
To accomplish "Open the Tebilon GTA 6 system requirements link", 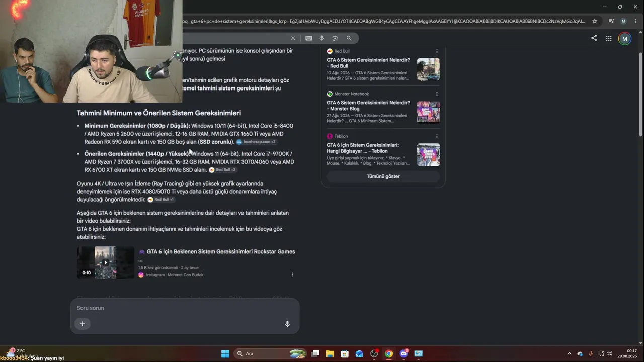I will tap(363, 148).
